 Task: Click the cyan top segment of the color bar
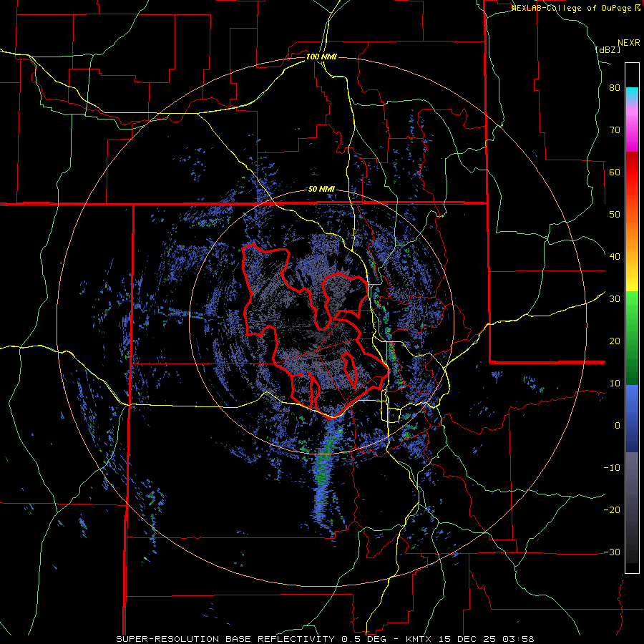632,94
